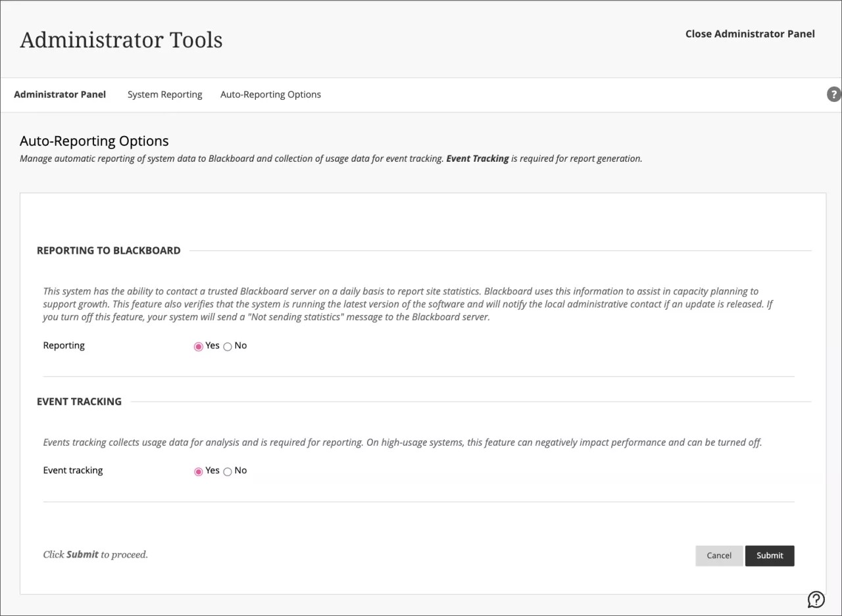Open System Reporting from the breadcrumb
Viewport: 842px width, 616px height.
[x=164, y=94]
